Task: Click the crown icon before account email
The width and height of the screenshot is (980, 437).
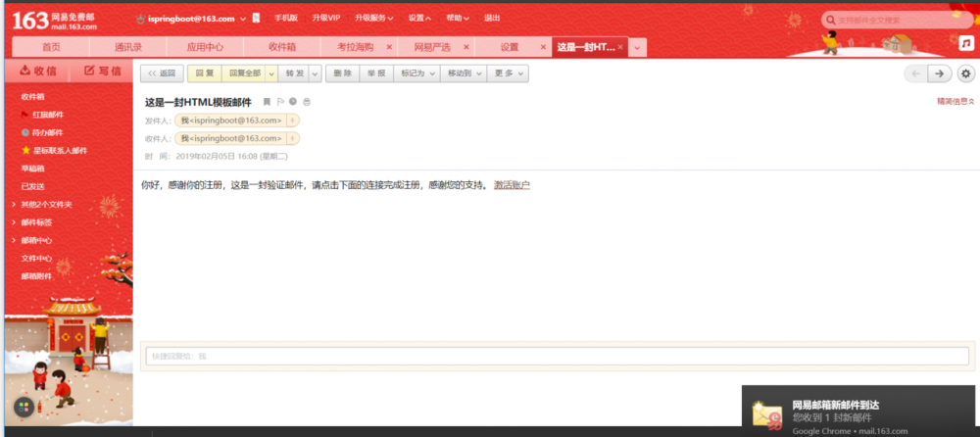Action: [140, 19]
